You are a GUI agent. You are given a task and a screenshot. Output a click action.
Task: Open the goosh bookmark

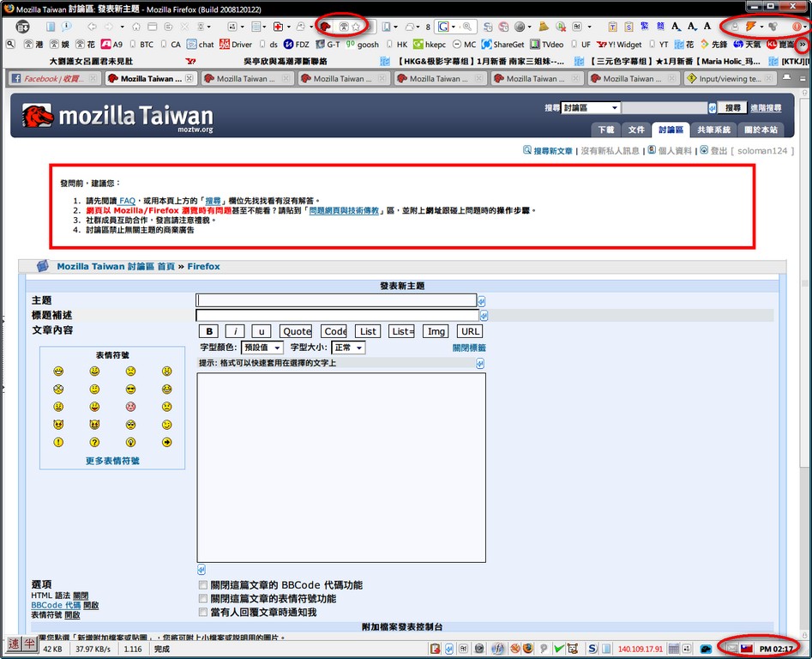(x=363, y=45)
